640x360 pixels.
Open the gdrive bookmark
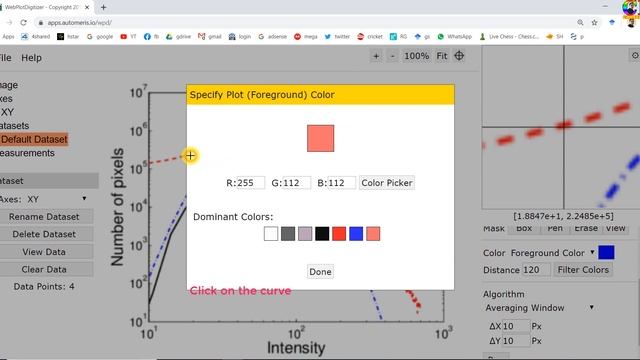pos(178,37)
